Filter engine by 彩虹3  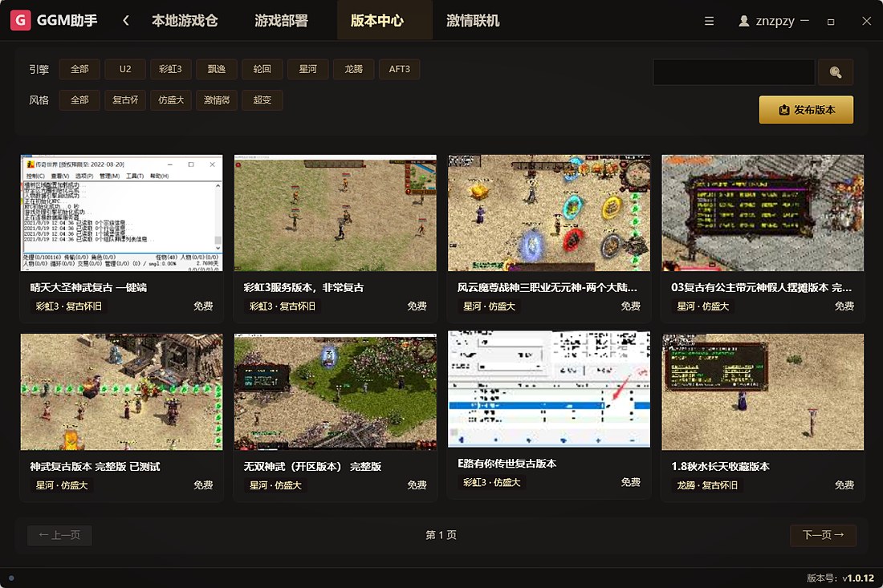point(171,69)
